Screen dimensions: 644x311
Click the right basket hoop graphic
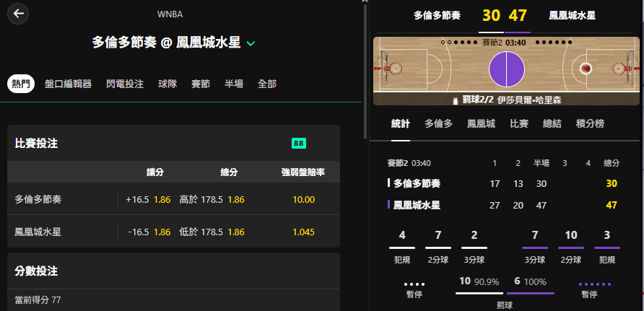[622, 69]
